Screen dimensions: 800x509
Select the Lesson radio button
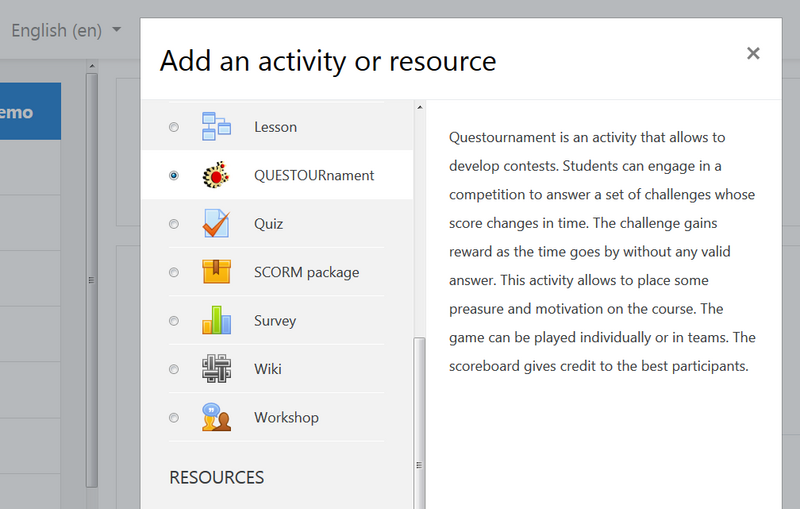coord(174,128)
